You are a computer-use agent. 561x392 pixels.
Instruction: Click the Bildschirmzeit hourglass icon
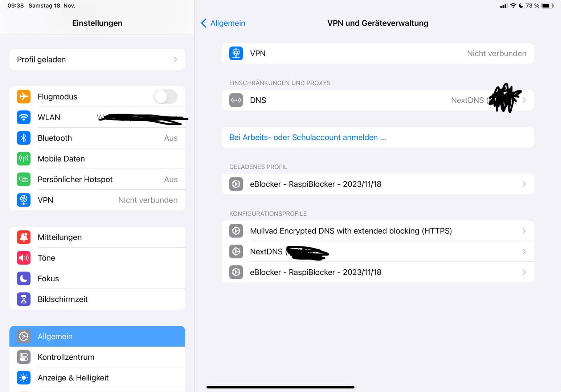click(24, 299)
